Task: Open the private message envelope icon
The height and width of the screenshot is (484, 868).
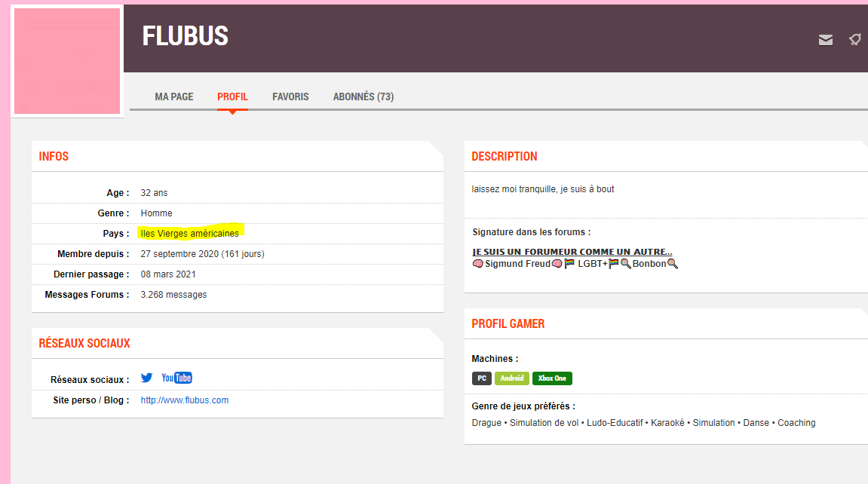Action: pyautogui.click(x=826, y=40)
